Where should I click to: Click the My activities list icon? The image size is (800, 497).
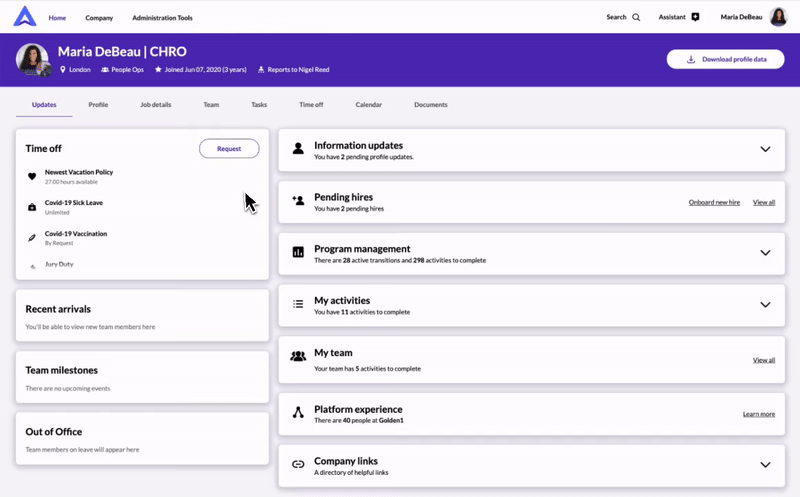(x=298, y=304)
